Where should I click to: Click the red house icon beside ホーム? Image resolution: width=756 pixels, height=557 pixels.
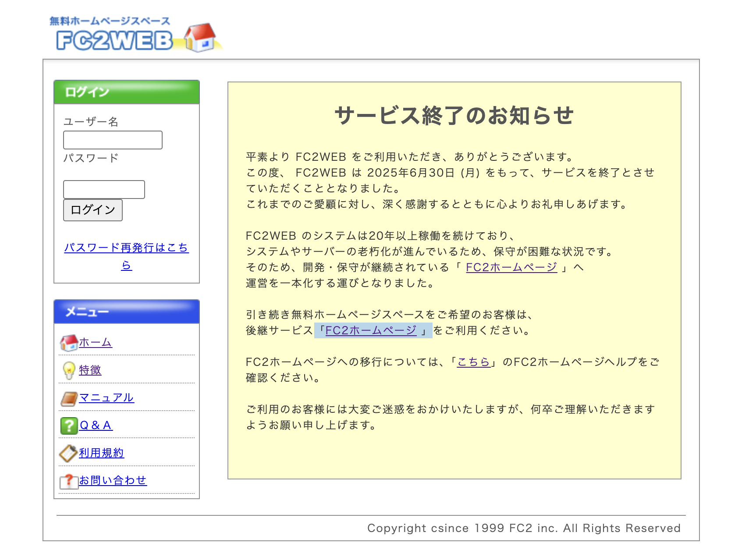[68, 342]
